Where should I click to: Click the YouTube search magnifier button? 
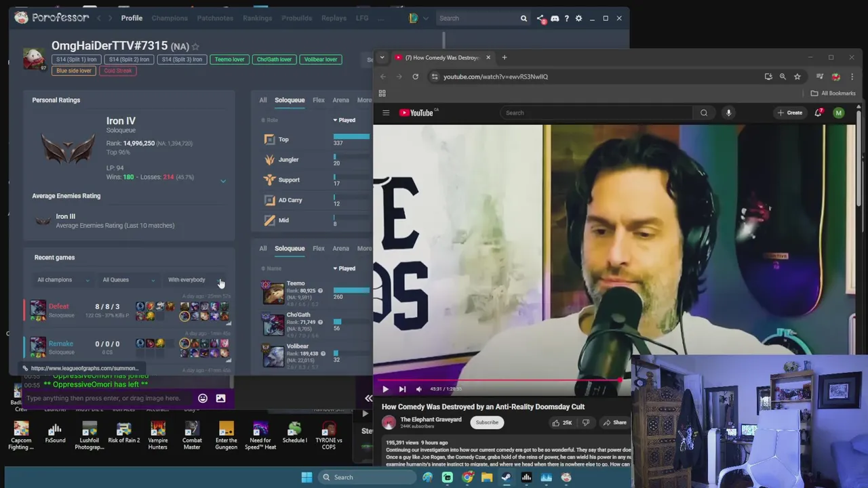(x=704, y=113)
